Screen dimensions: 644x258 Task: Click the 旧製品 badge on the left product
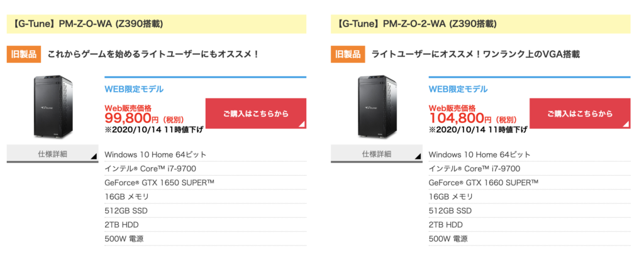(23, 54)
